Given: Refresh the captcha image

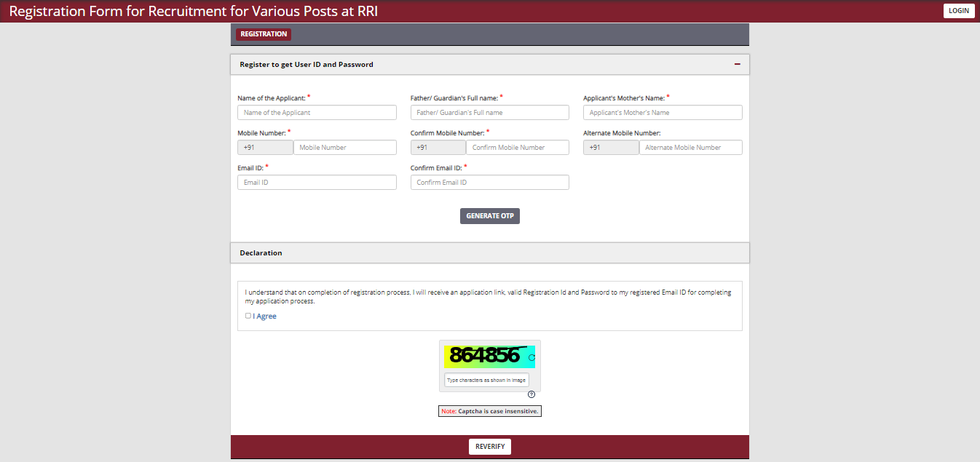Looking at the screenshot, I should click(532, 357).
